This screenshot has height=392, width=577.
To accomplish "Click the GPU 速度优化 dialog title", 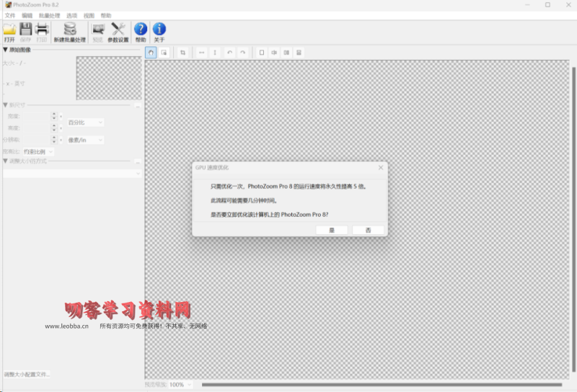I will click(x=212, y=168).
